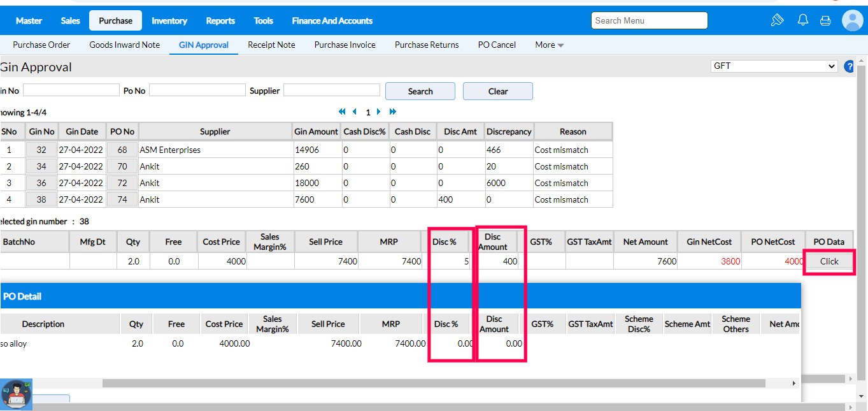Open the notifications bell
The height and width of the screenshot is (411, 868).
tap(803, 20)
